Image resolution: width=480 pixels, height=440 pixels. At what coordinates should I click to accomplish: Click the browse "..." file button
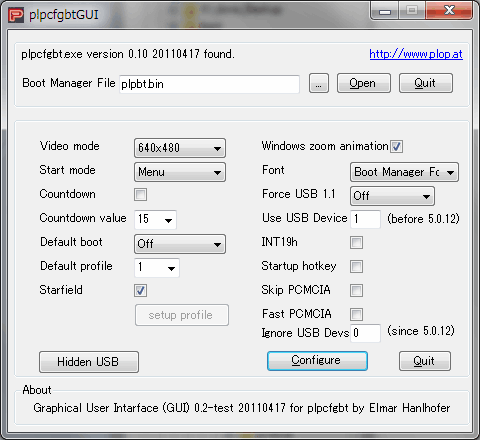click(x=319, y=83)
